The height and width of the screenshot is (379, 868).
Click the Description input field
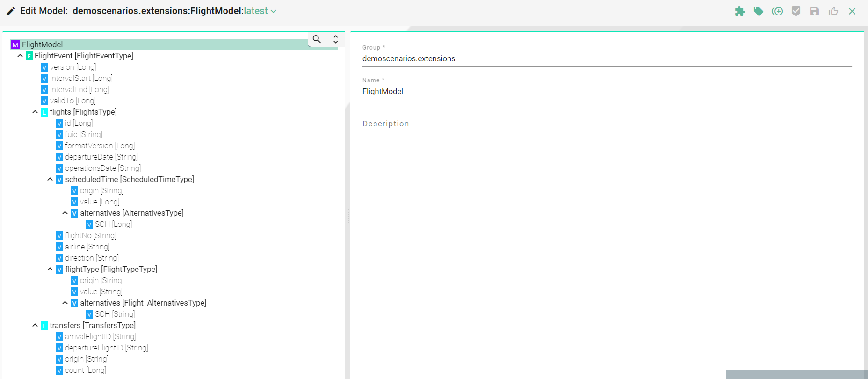tap(607, 124)
